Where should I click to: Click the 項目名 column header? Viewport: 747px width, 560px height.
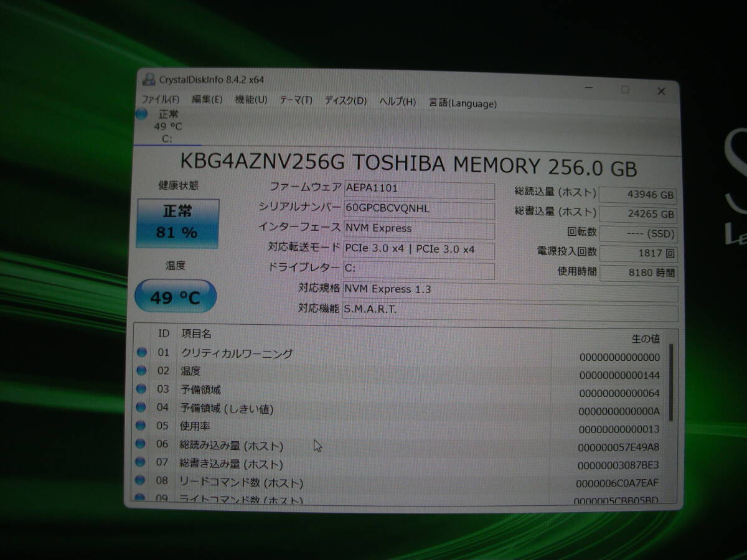pyautogui.click(x=197, y=334)
